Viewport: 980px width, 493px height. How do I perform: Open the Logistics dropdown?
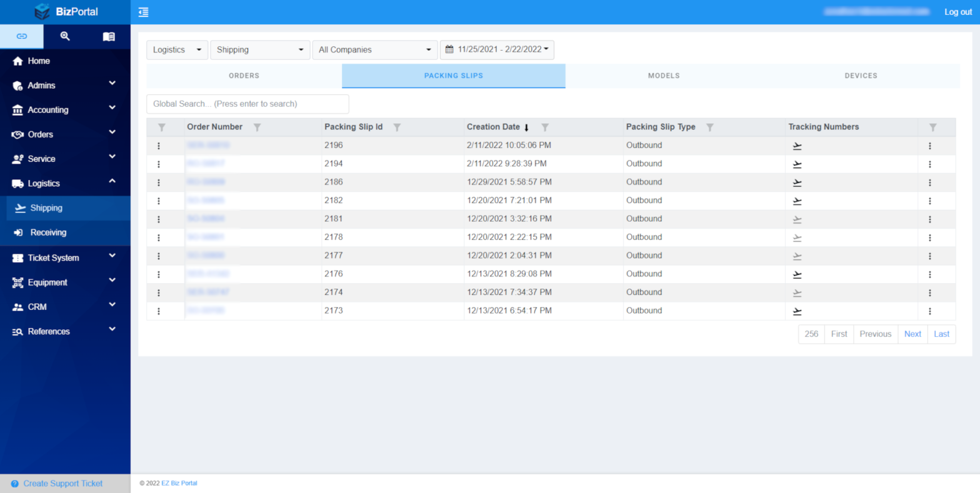pos(177,50)
